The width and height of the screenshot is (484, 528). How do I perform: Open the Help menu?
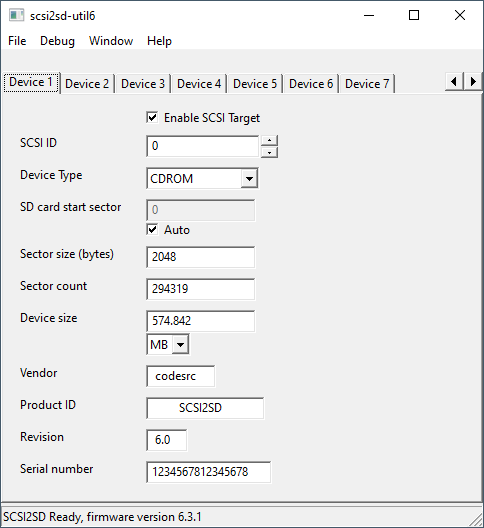coord(159,41)
